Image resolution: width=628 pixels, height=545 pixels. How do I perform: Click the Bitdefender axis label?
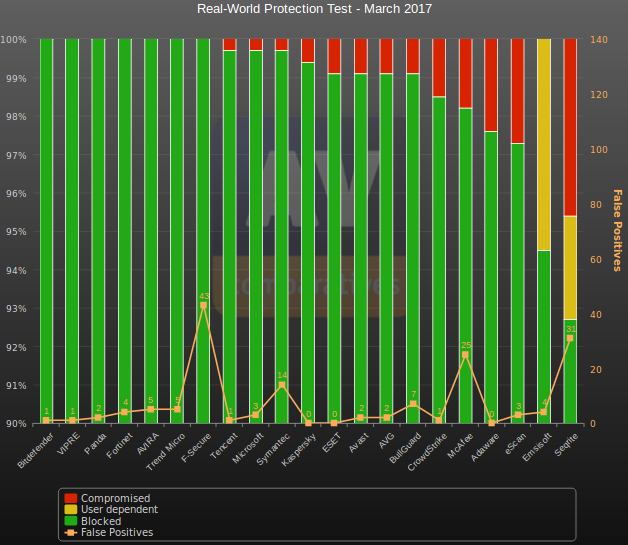[x=35, y=450]
